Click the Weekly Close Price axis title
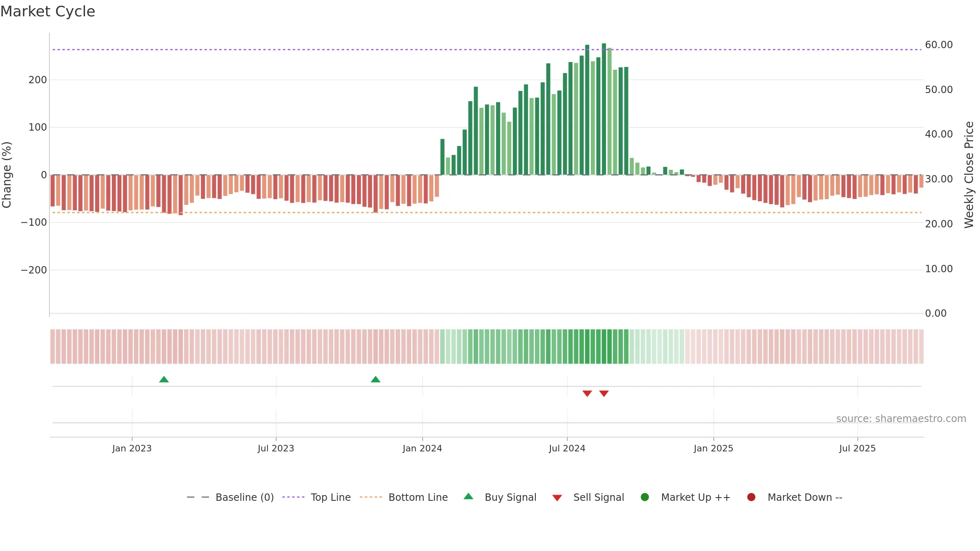This screenshot has width=980, height=551. click(969, 175)
